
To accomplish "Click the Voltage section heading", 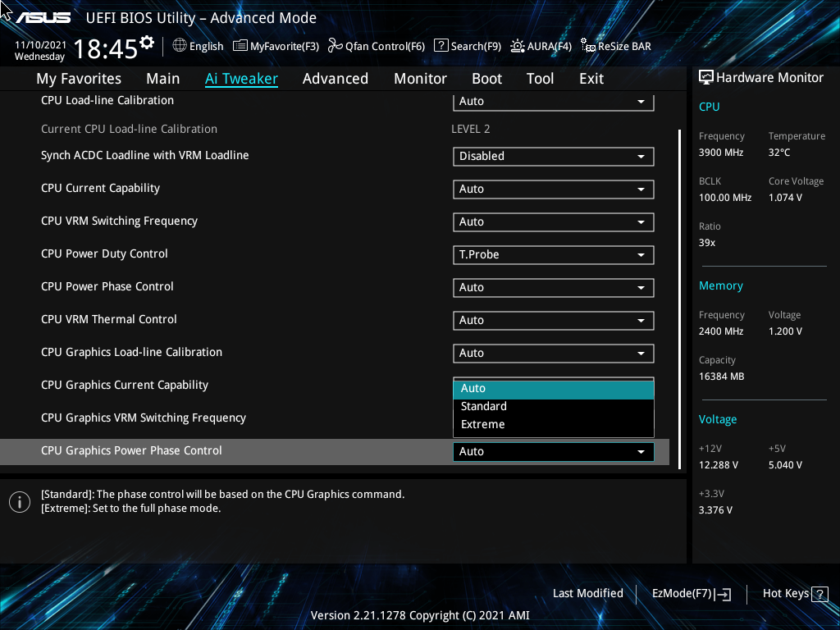I will tap(717, 419).
